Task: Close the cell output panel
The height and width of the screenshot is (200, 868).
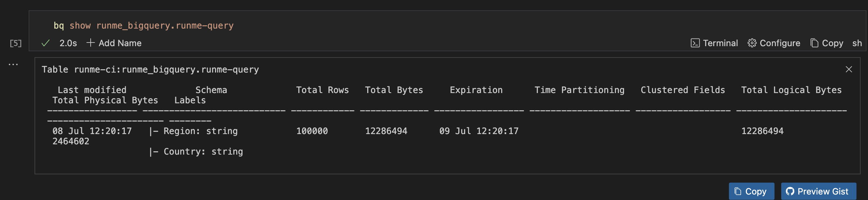Action: pos(849,70)
